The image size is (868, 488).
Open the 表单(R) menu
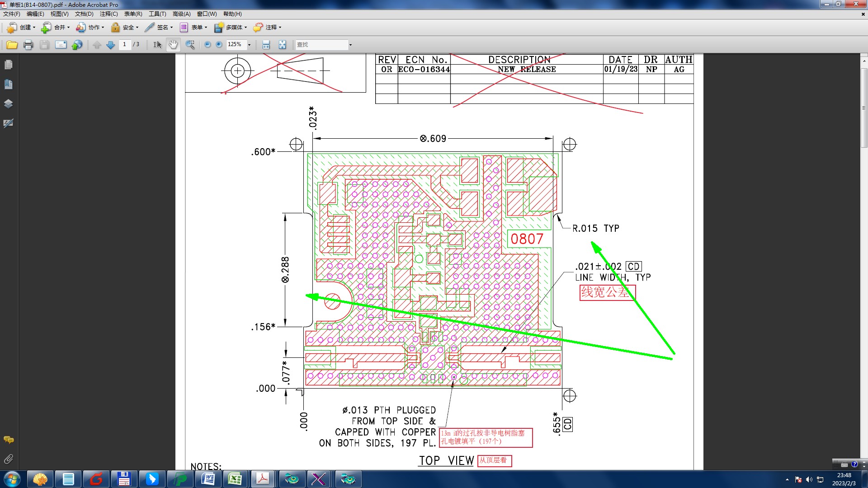pyautogui.click(x=133, y=14)
